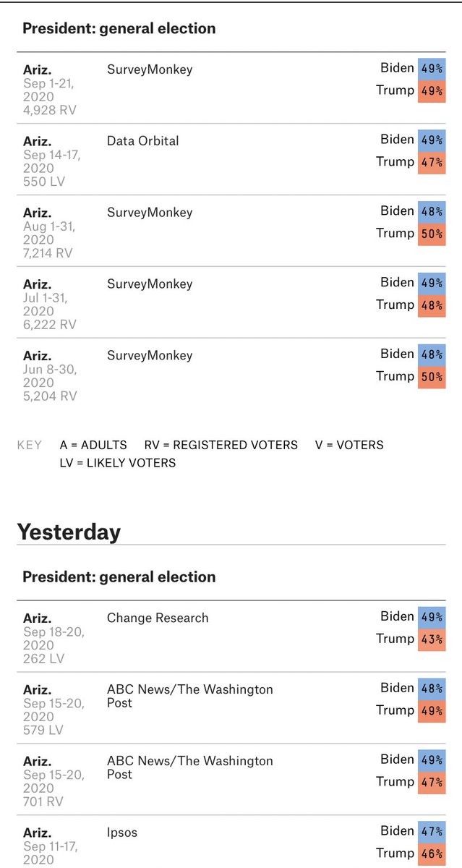
Task: Click the LV = LIKELY VOTERS key entry
Action: [117, 463]
